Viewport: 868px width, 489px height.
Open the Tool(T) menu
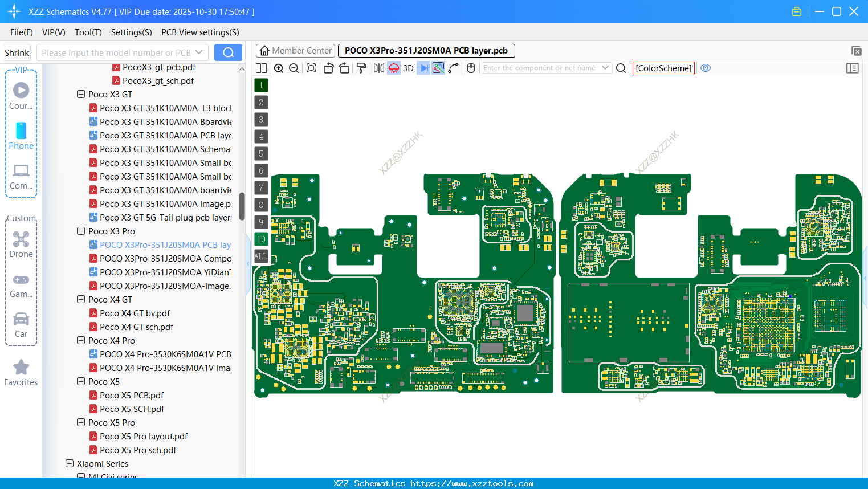[88, 32]
